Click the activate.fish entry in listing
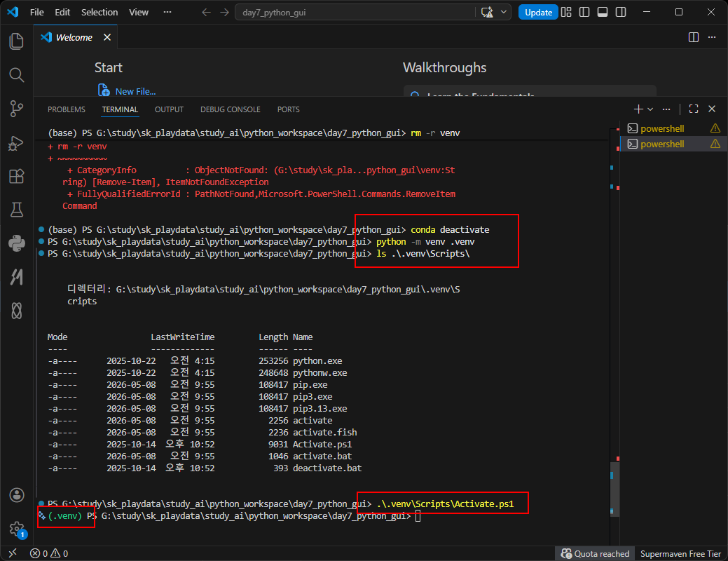728x561 pixels. coord(324,432)
